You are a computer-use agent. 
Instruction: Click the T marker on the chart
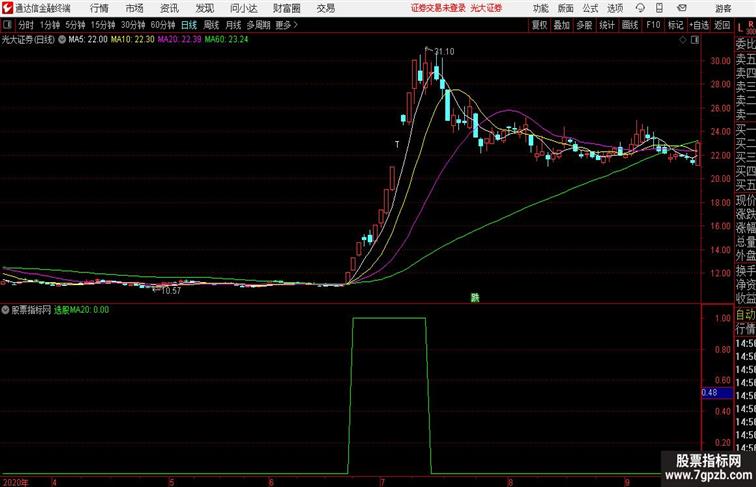[397, 144]
